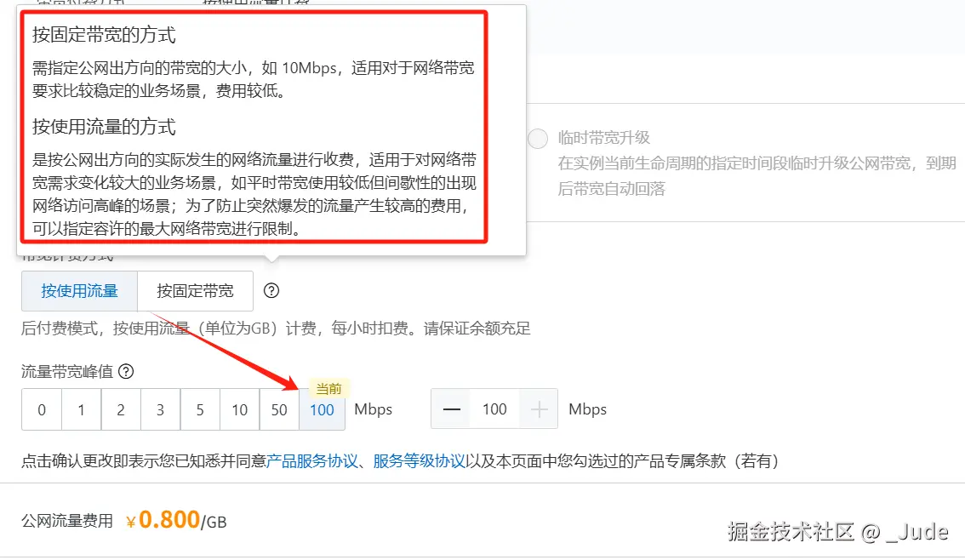Image resolution: width=965 pixels, height=560 pixels.
Task: Choose 1 Mbps bandwidth preset
Action: coord(81,410)
